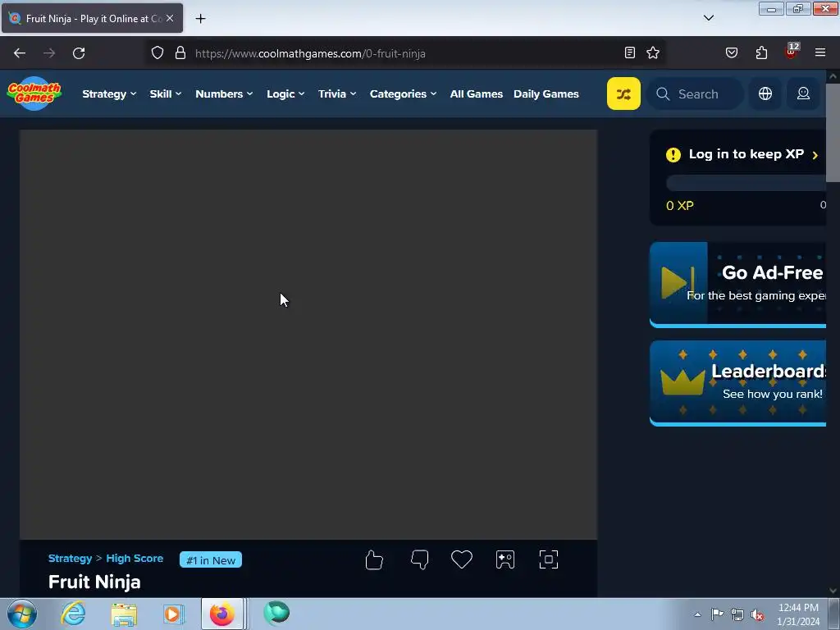Click the #1 in New badge
The image size is (840, 630).
tap(211, 559)
